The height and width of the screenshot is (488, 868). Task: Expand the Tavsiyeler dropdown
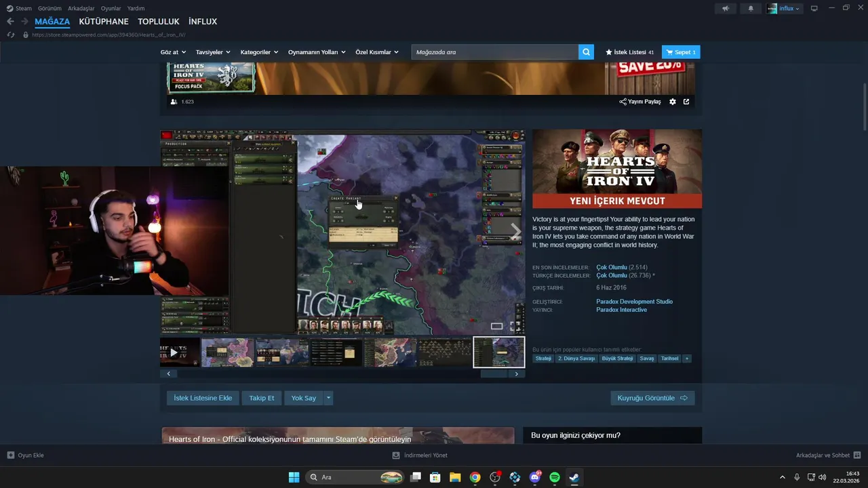[213, 52]
